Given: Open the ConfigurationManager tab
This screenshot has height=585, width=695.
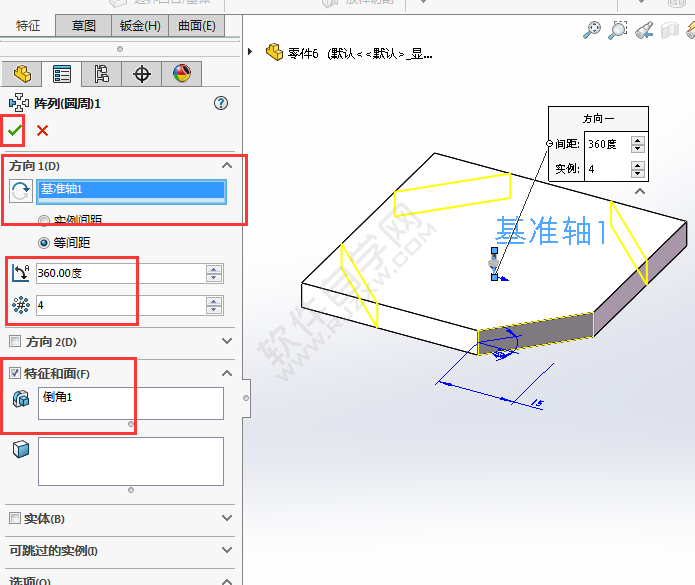Looking at the screenshot, I should click(x=102, y=74).
